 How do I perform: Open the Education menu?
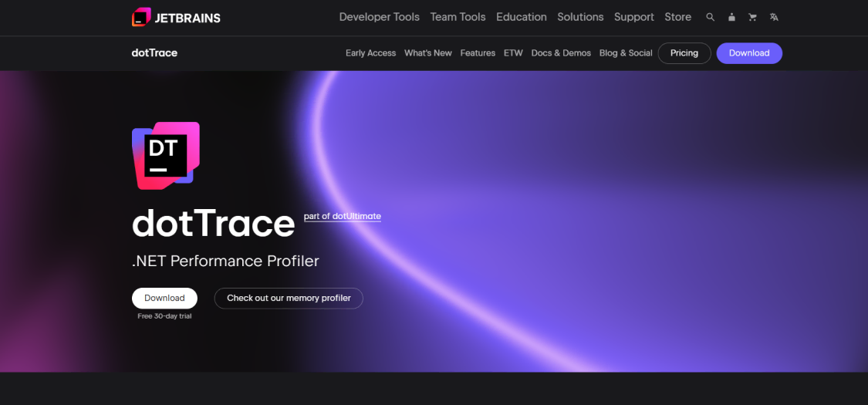coord(521,17)
